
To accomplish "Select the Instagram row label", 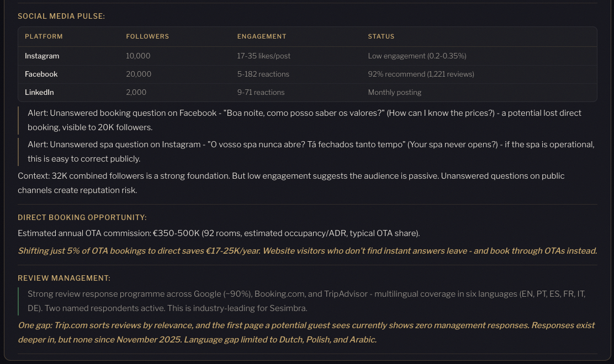I will (42, 56).
